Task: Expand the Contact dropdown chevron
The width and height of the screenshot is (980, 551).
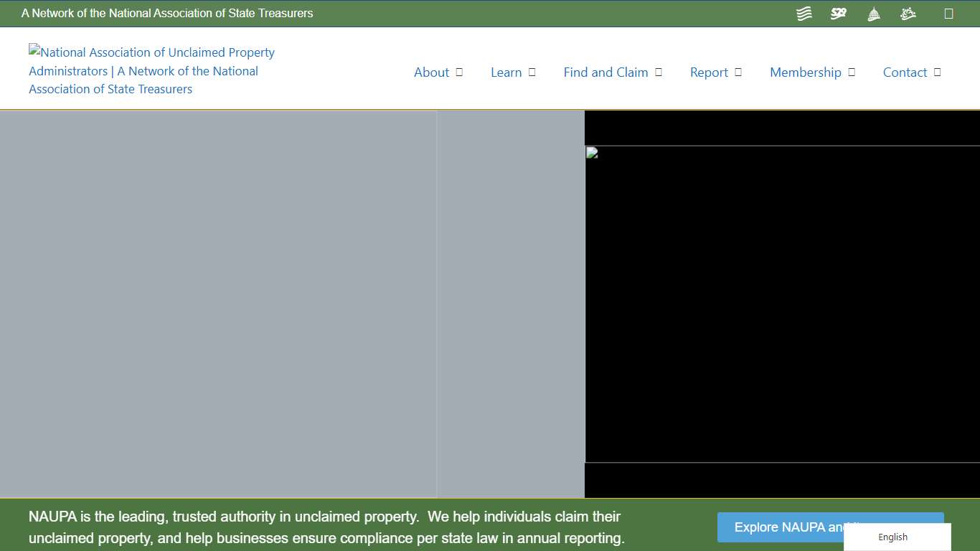Action: 936,72
